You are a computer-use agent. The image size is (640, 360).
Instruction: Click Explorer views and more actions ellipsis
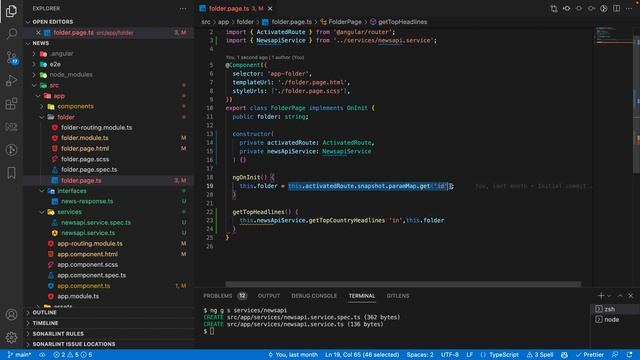(182, 9)
